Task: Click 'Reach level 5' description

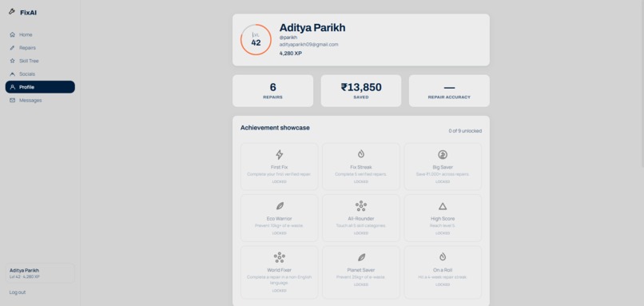Action: [x=443, y=225]
